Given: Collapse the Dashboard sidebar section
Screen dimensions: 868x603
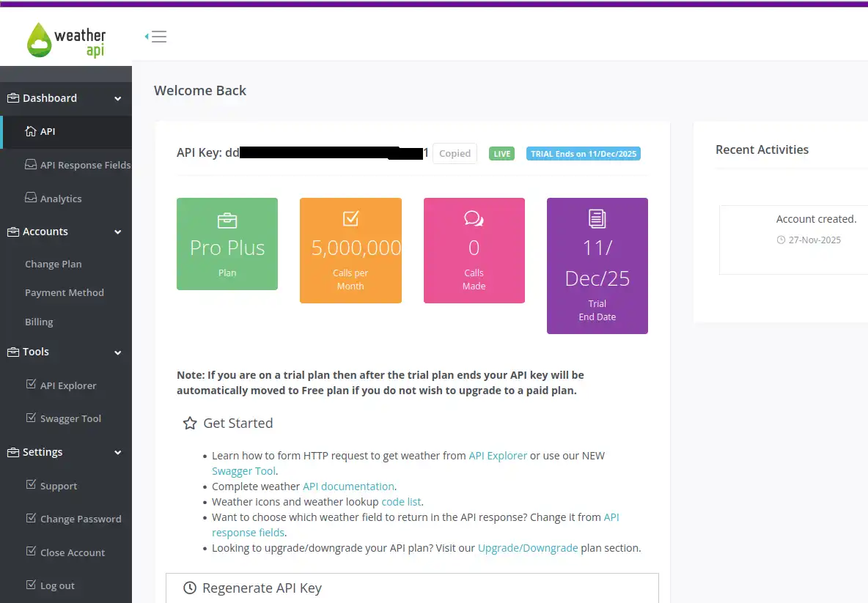Looking at the screenshot, I should click(118, 99).
